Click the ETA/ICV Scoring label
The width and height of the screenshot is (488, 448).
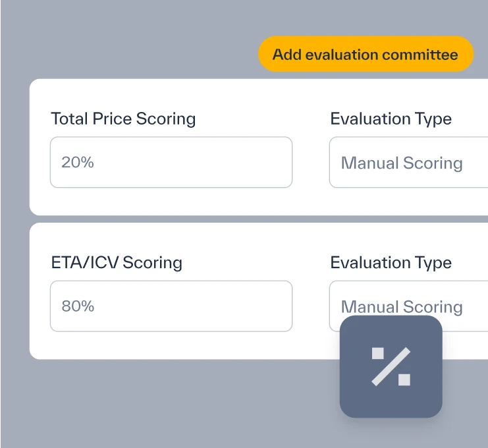pos(117,262)
